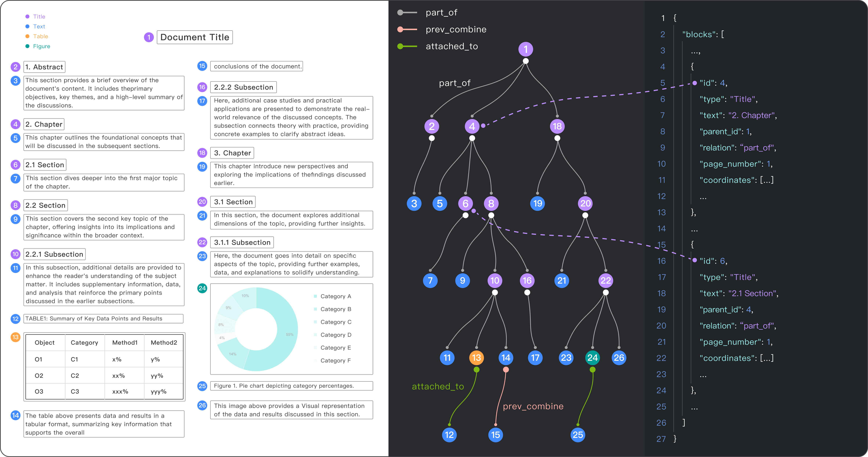
Task: Select 'Category A' in the chart legend
Action: coord(333,296)
